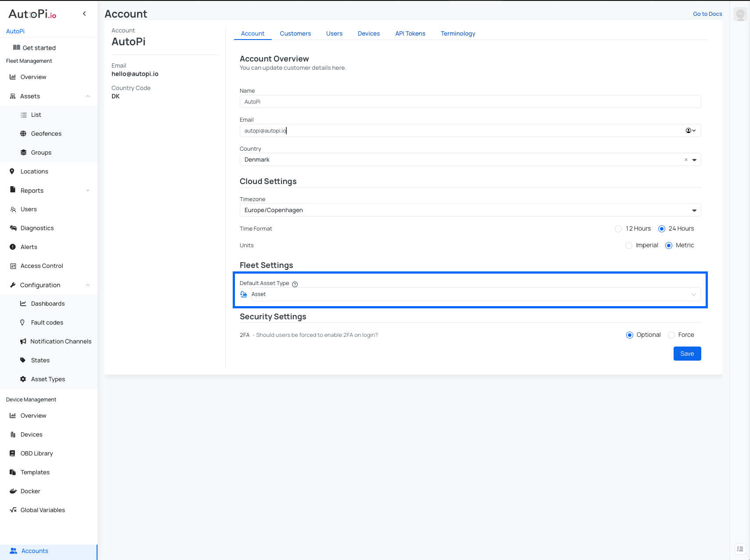Screen dimensions: 750x560
Task: Select the 12 Hours time format
Action: pos(618,229)
